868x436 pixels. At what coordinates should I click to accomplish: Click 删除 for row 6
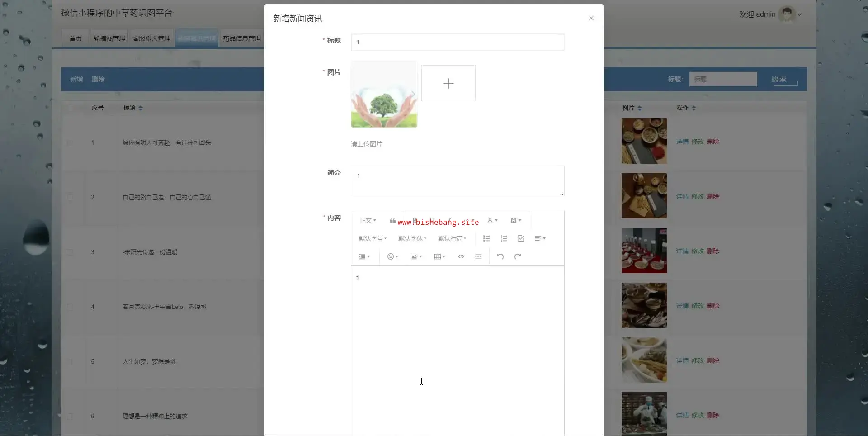click(x=713, y=415)
